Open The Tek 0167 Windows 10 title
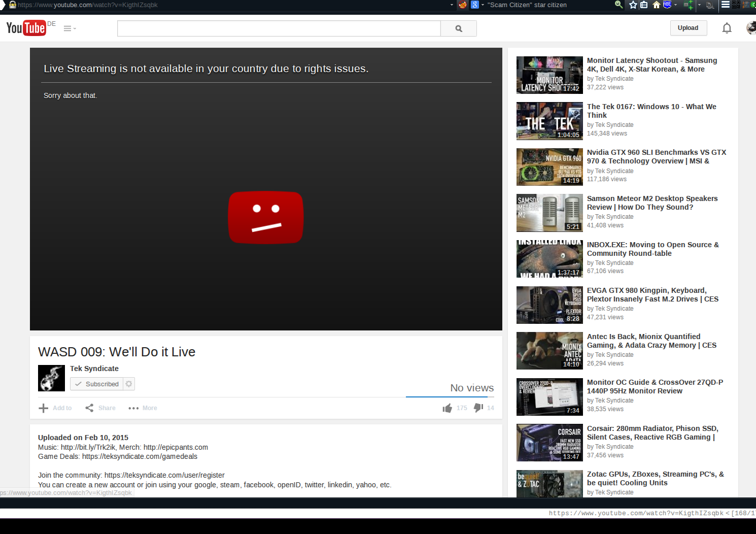Image resolution: width=756 pixels, height=534 pixels. [x=651, y=111]
